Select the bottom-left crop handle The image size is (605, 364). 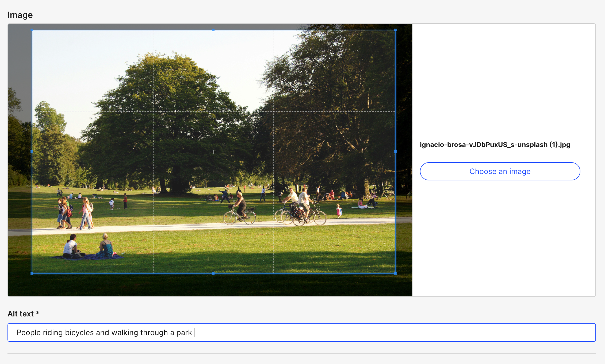[32, 273]
